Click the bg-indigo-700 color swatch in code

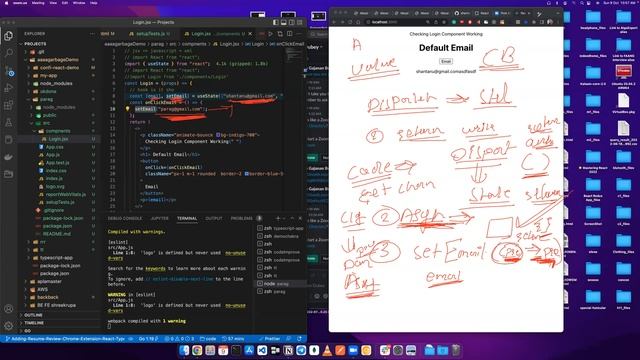click(x=218, y=135)
